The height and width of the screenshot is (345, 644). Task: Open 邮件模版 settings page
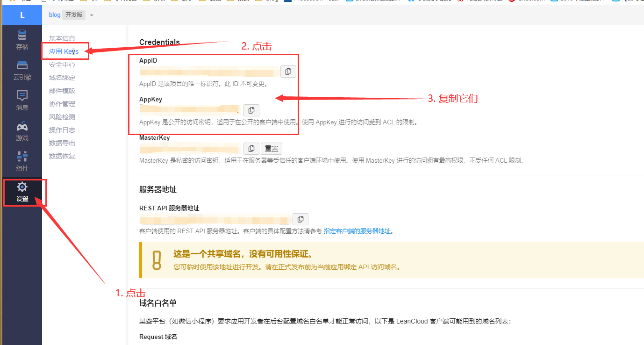coord(62,91)
